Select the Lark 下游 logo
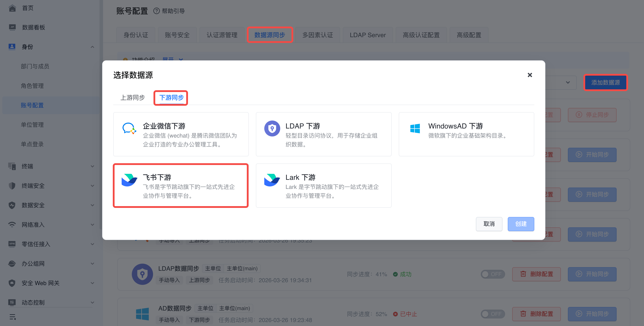 pyautogui.click(x=272, y=180)
